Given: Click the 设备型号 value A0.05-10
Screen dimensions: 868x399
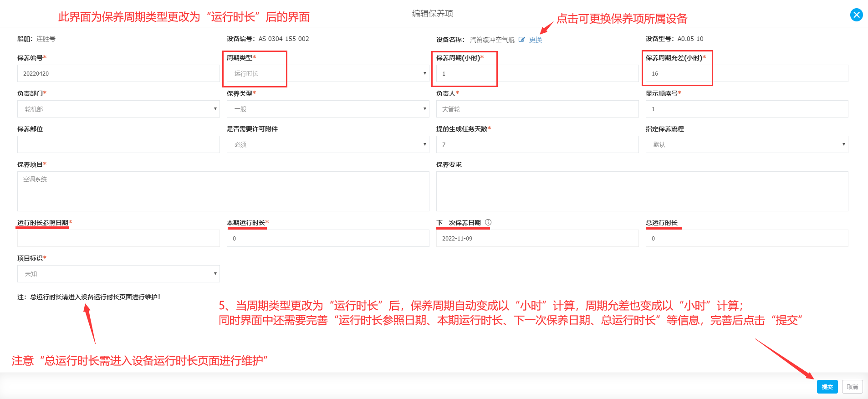Looking at the screenshot, I should (690, 39).
